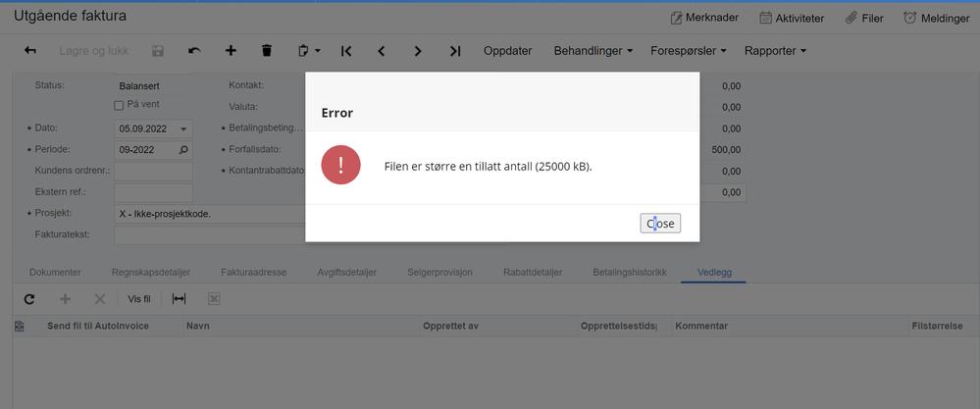Viewport: 980px width, 409px height.
Task: Go back using the left arrow icon
Action: (x=30, y=51)
